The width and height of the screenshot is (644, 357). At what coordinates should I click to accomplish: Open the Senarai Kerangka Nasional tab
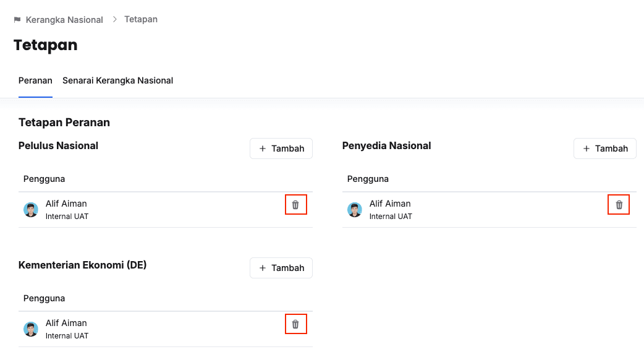click(x=117, y=80)
